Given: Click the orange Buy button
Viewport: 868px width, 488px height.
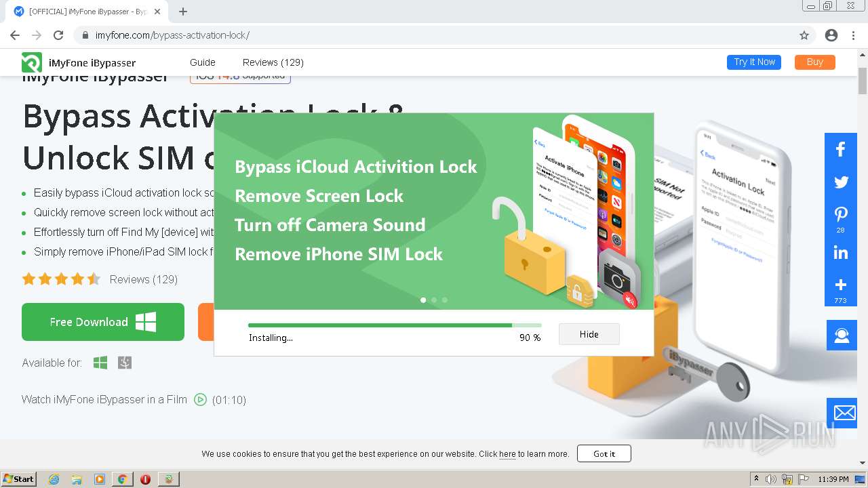Looking at the screenshot, I should point(815,62).
